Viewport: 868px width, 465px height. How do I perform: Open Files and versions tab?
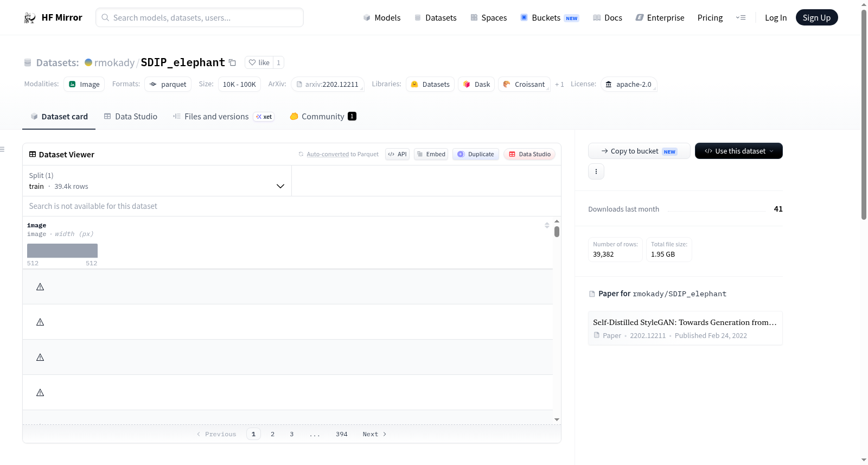click(224, 117)
